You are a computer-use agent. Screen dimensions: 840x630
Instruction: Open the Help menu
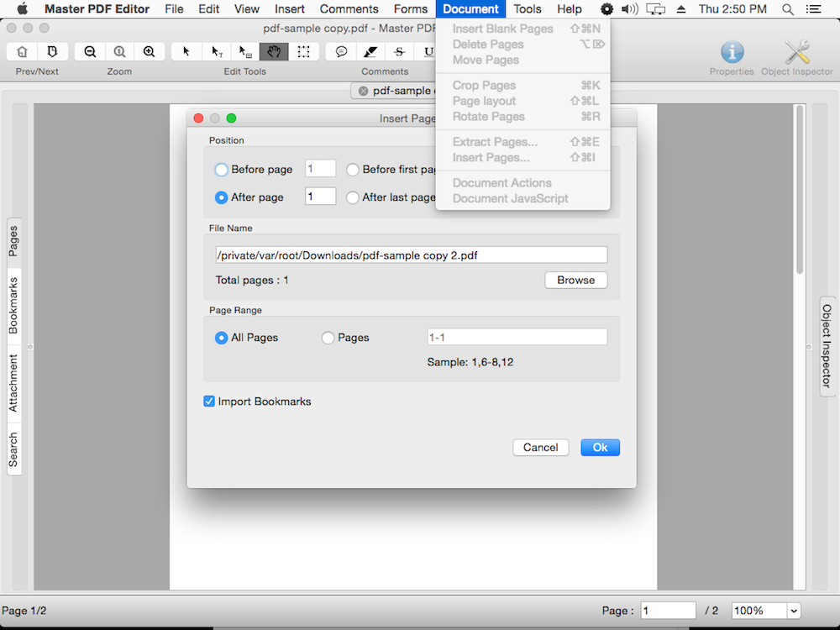coord(569,9)
